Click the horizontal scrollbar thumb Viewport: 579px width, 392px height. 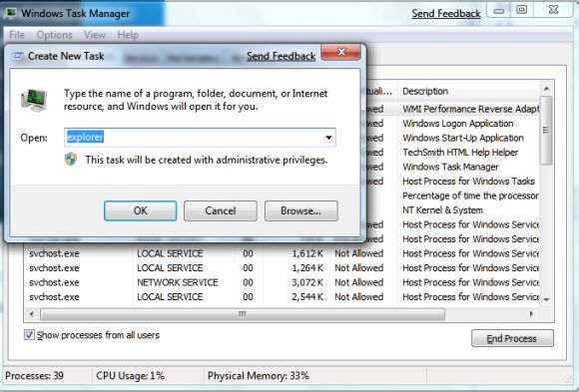pos(243,314)
